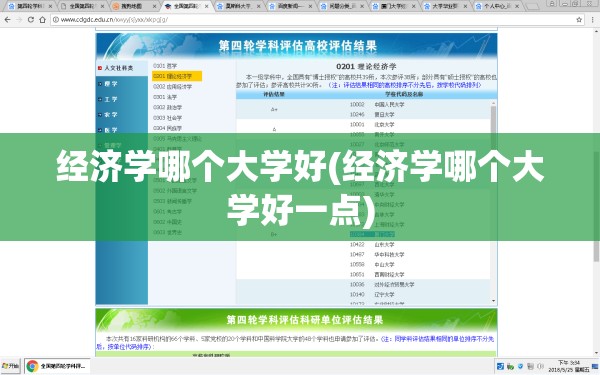Click the 学校代码及名称 column header
The width and height of the screenshot is (600, 375).
(404, 94)
